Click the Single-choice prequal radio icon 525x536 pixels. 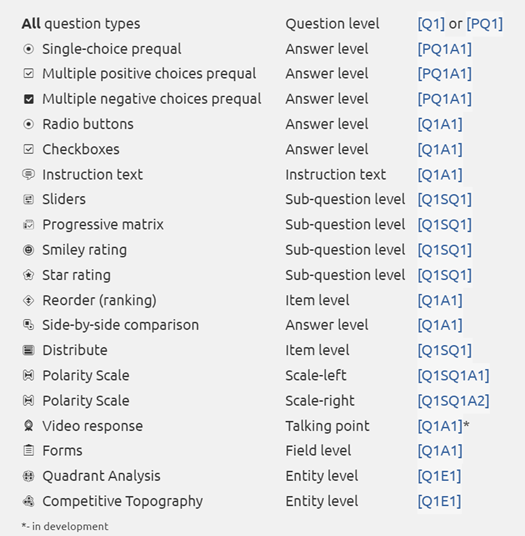[28, 49]
